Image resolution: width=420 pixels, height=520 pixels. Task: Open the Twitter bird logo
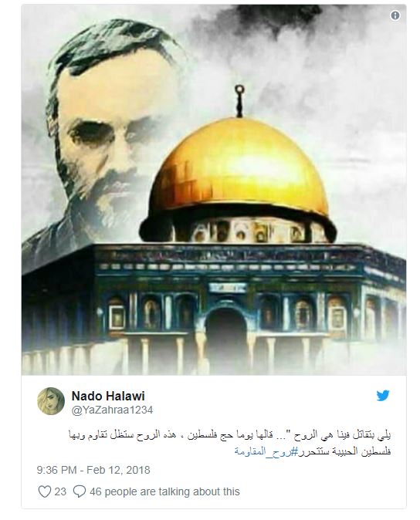pos(382,395)
